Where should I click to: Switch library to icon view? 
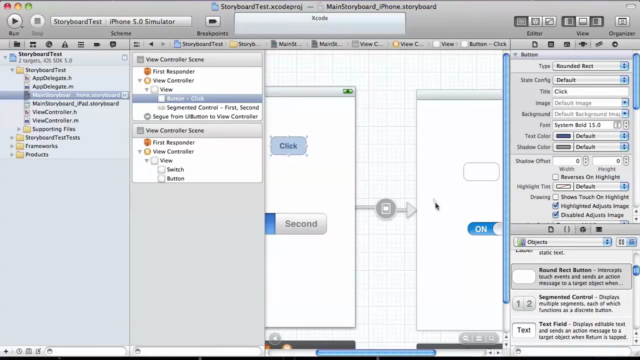pos(621,242)
